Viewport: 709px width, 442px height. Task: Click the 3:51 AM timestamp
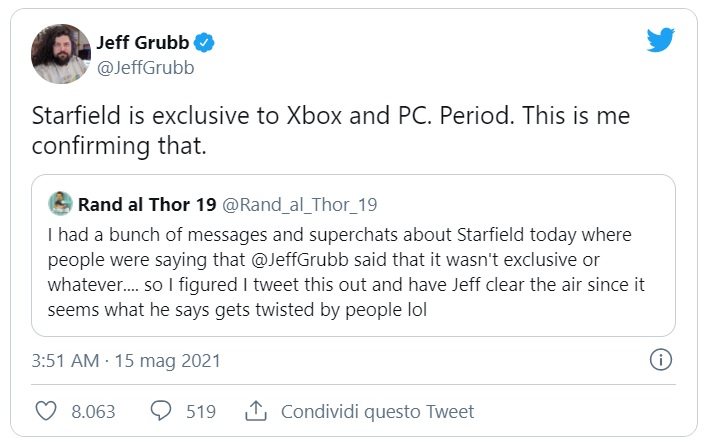[66, 360]
